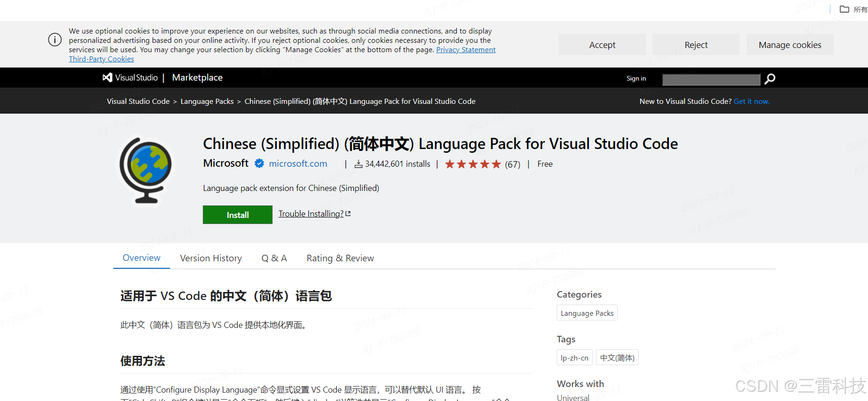Image resolution: width=868 pixels, height=401 pixels.
Task: Reject optional cookies
Action: pos(696,45)
